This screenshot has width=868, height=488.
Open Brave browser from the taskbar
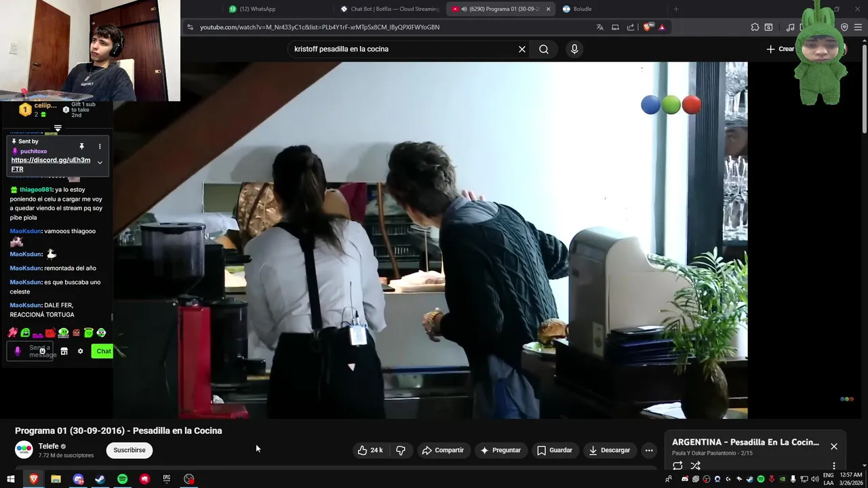(x=33, y=479)
